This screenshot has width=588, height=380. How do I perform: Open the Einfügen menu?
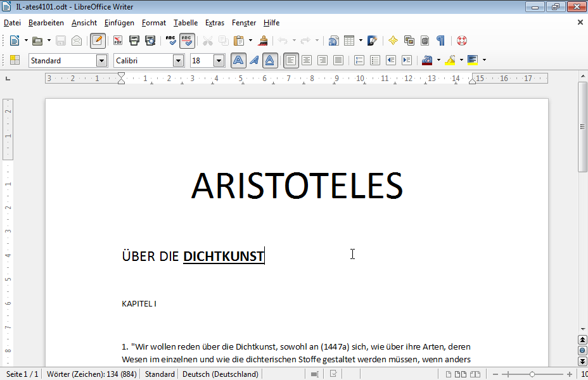(x=119, y=23)
